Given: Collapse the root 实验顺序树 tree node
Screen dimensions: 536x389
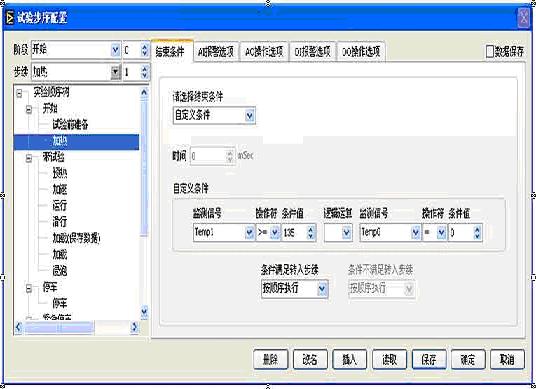Looking at the screenshot, I should pos(19,93).
